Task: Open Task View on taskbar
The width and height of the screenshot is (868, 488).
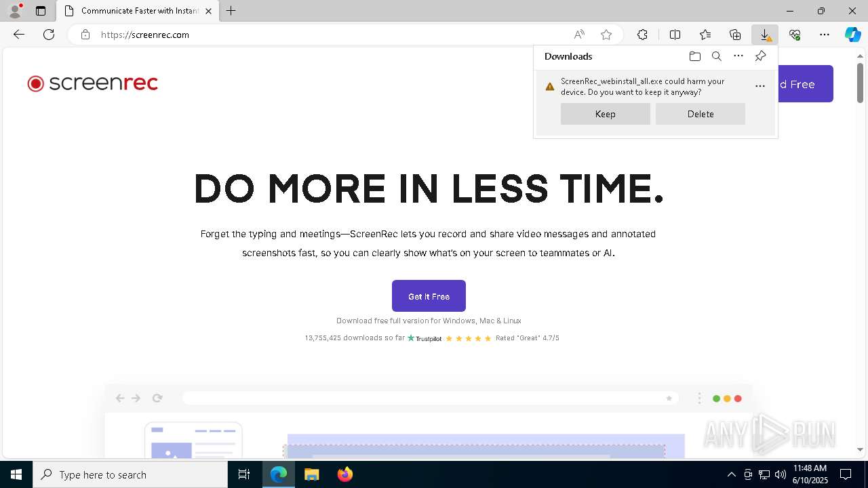Action: (x=244, y=474)
